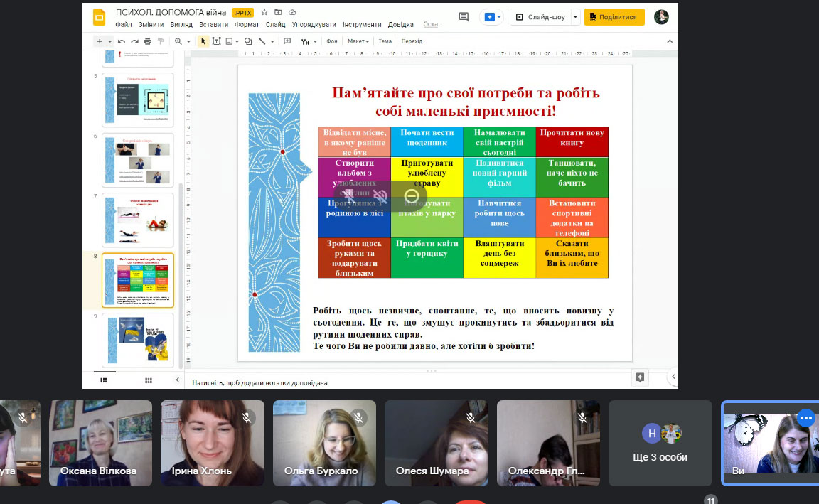Open the Змінити menu
Image resolution: width=819 pixels, height=504 pixels.
pyautogui.click(x=151, y=25)
